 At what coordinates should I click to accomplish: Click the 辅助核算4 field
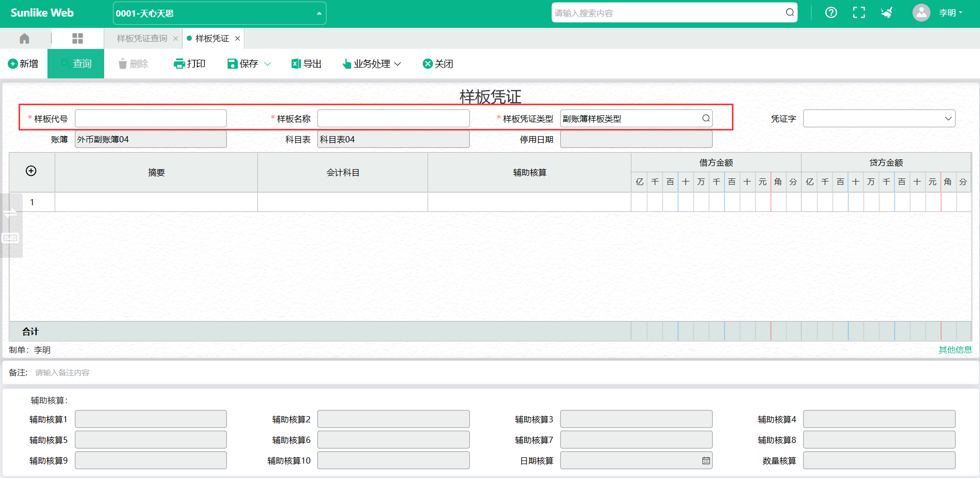click(879, 419)
